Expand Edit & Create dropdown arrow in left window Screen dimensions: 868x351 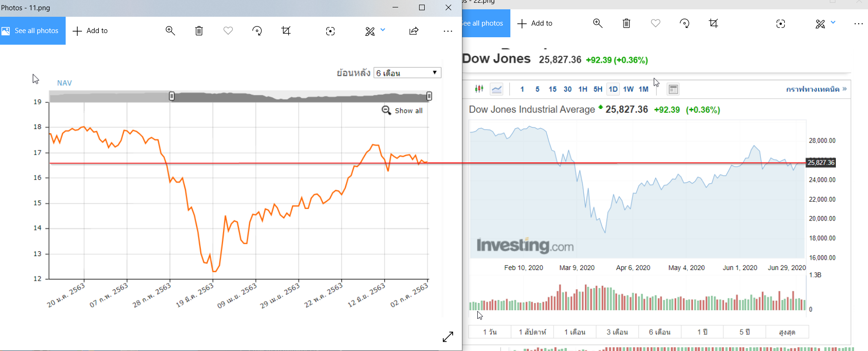pyautogui.click(x=383, y=30)
